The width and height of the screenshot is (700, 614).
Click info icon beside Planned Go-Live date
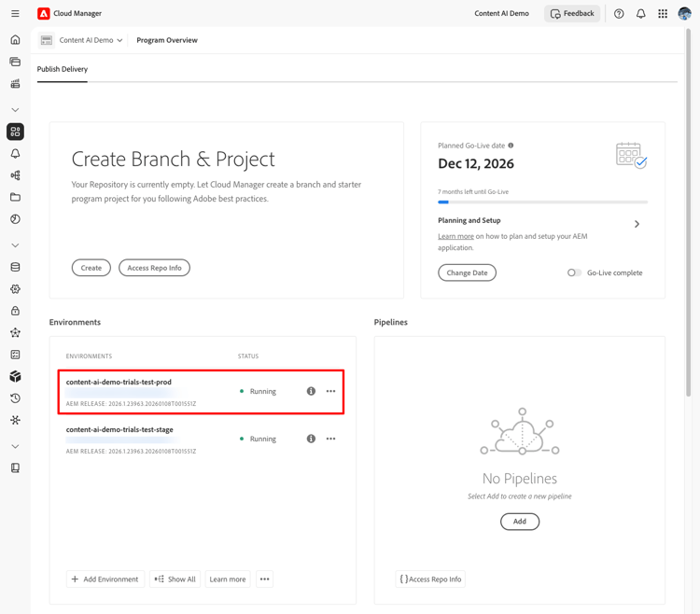click(x=511, y=146)
